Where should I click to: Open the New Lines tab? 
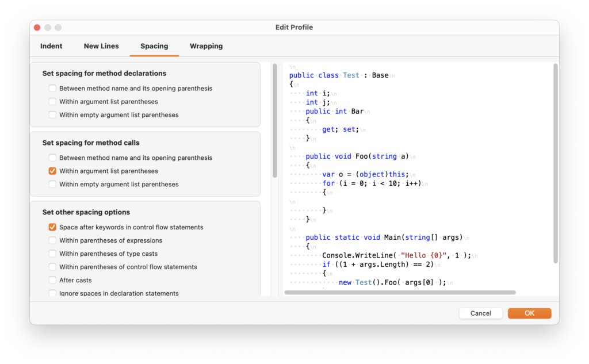point(101,46)
